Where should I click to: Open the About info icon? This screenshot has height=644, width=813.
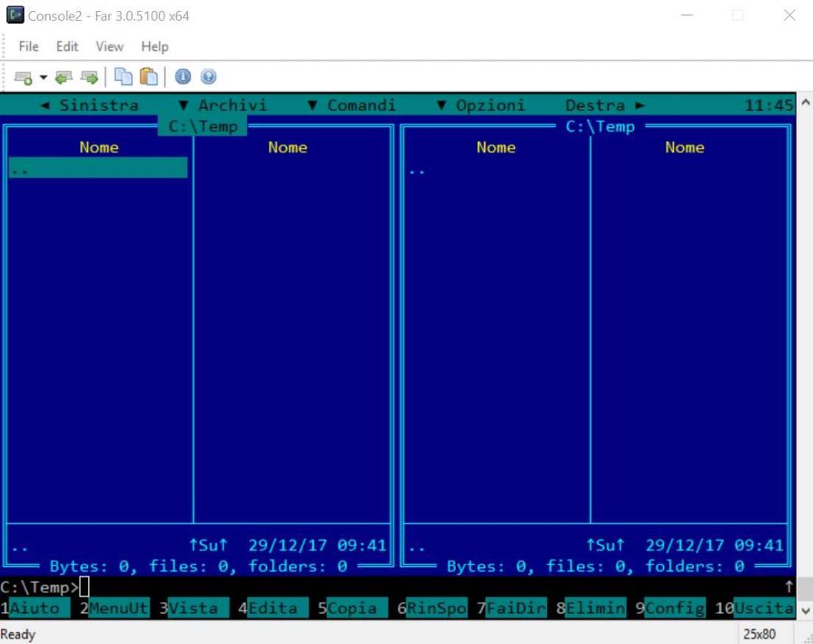click(x=183, y=77)
